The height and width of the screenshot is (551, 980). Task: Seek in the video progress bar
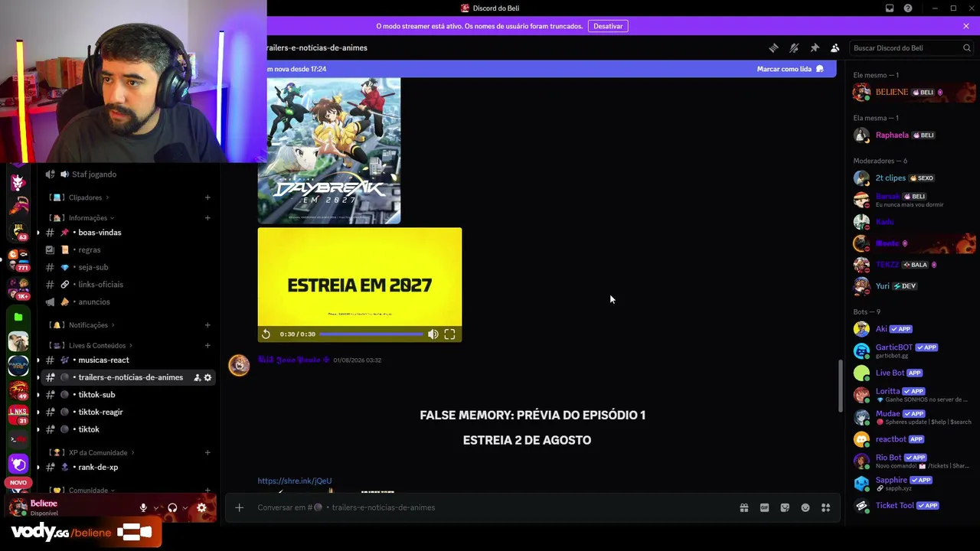coord(371,334)
